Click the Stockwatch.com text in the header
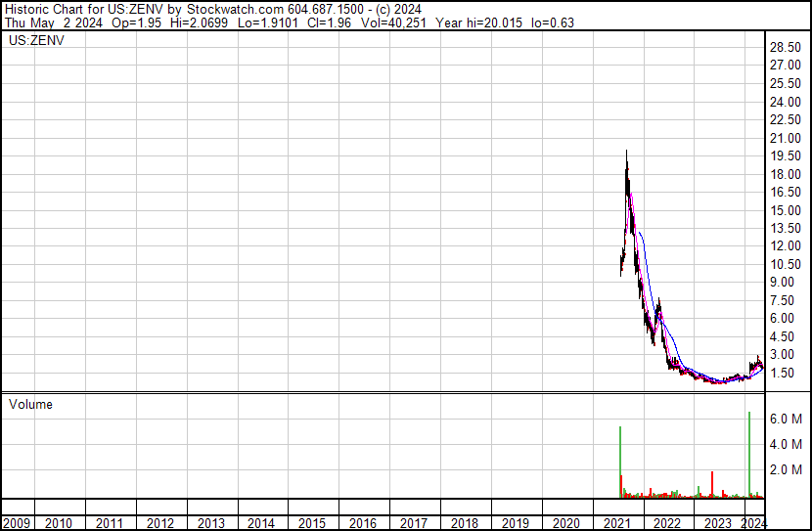This screenshot has height=531, width=812. [x=229, y=10]
